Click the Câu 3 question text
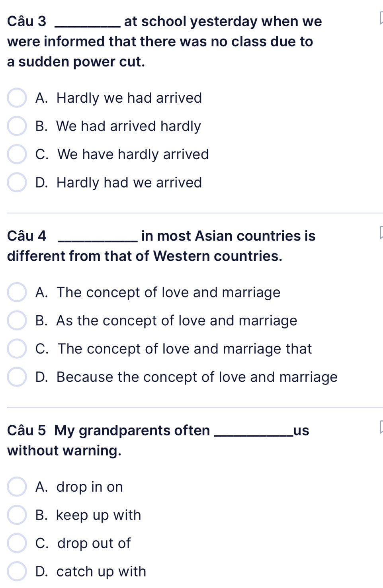The image size is (383, 588). click(x=164, y=41)
